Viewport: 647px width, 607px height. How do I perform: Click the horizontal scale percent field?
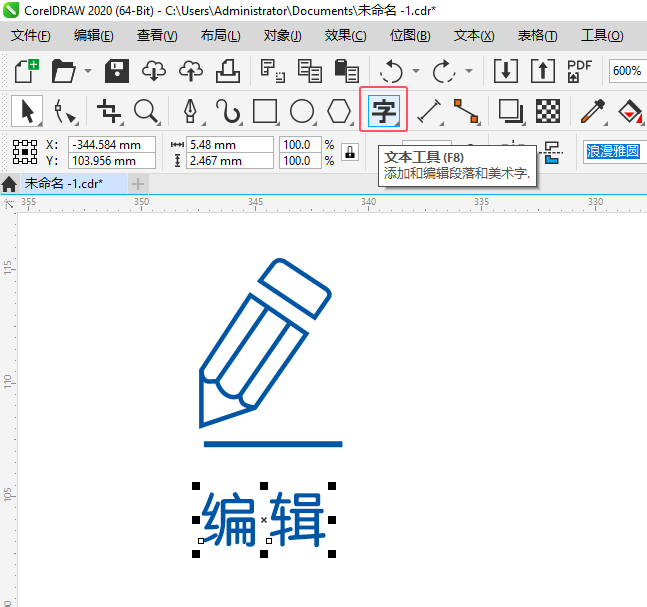click(x=300, y=145)
